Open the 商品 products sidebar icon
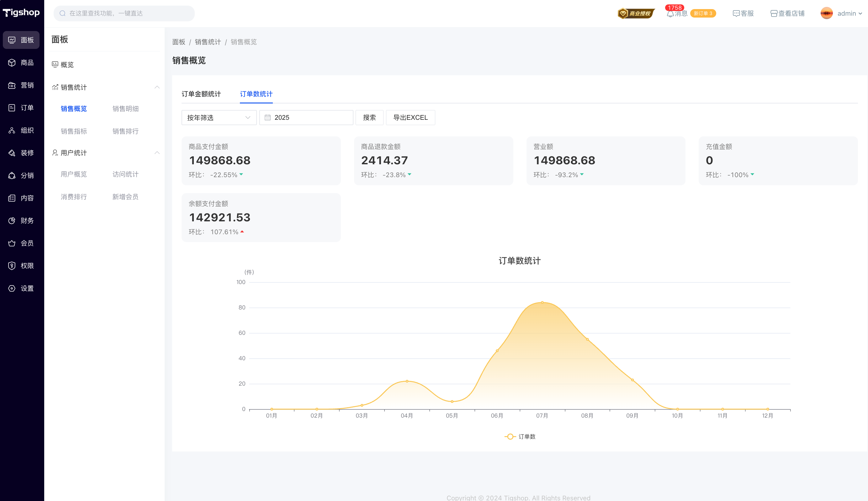This screenshot has width=868, height=501. click(12, 63)
